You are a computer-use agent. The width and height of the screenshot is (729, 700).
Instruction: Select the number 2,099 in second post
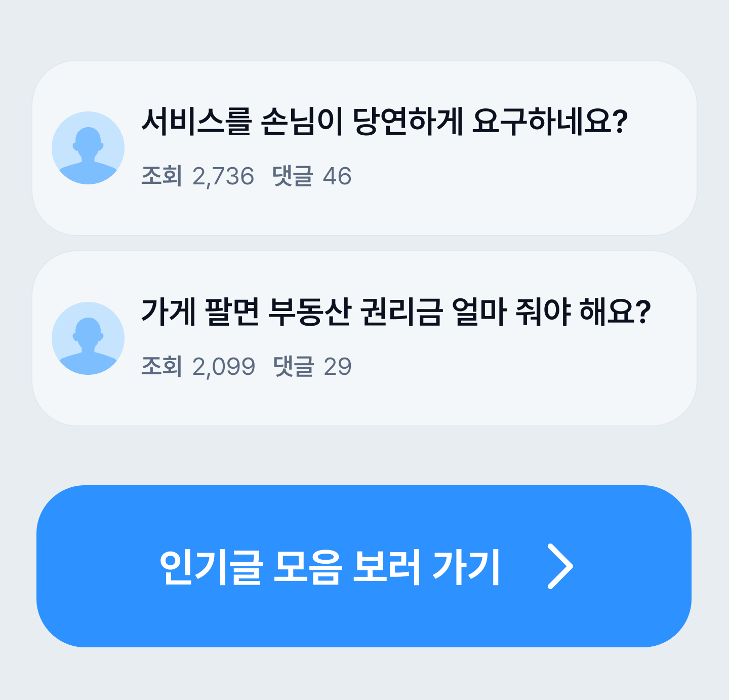tap(224, 367)
